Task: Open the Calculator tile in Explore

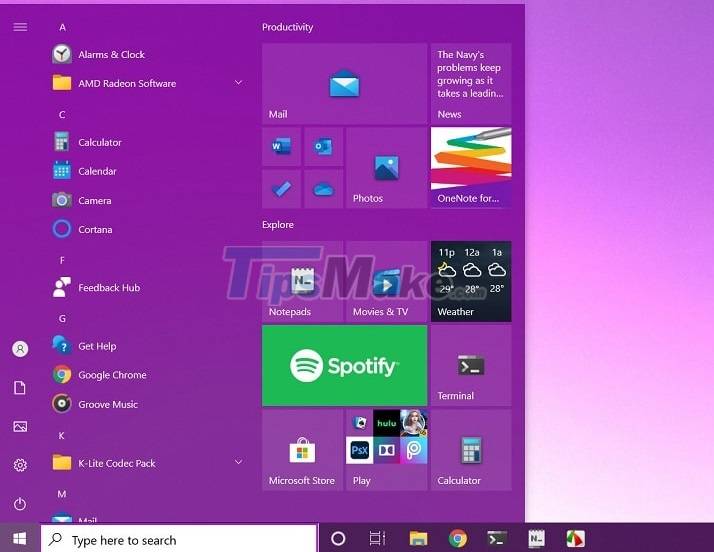Action: [471, 450]
